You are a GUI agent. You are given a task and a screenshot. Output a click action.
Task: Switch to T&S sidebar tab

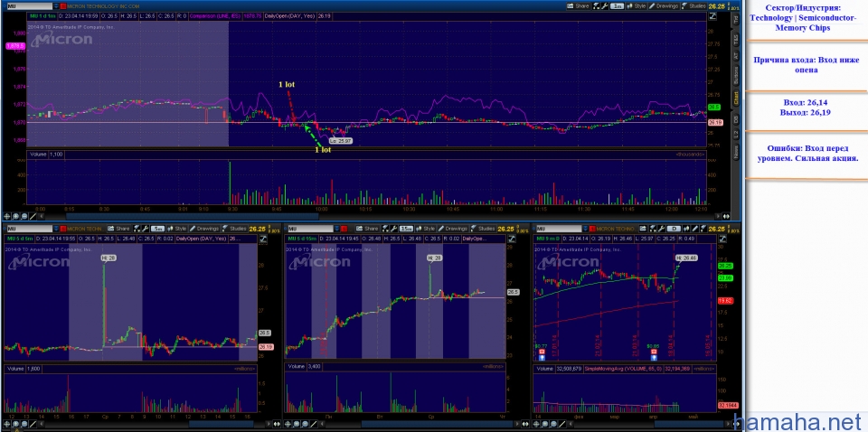(736, 39)
